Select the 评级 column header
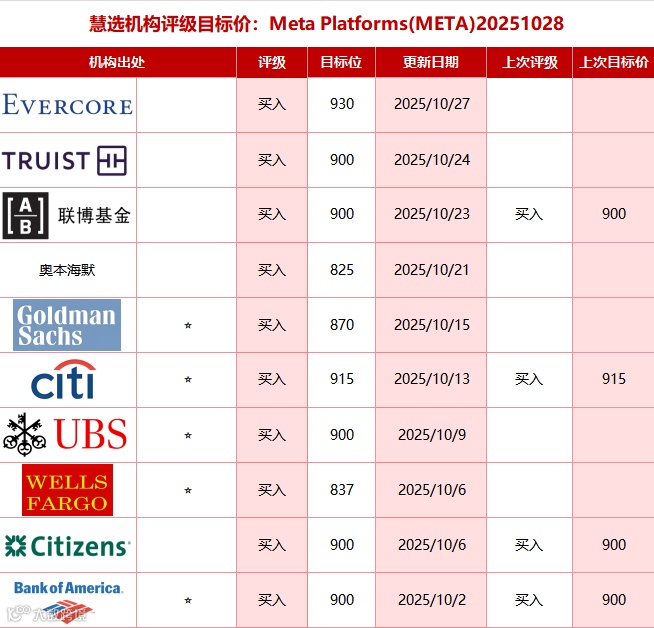Viewport: 654px width, 628px height. 272,62
